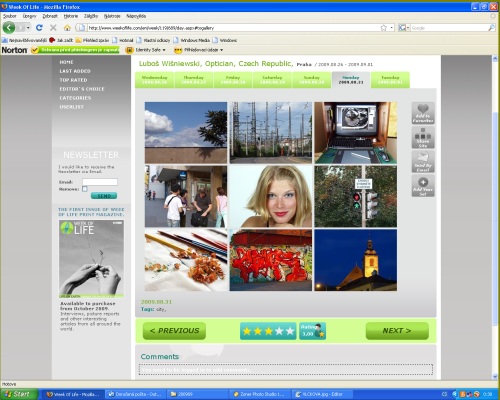Click the newsletter Email input field
Image resolution: width=500 pixels, height=400 pixels.
pos(100,182)
